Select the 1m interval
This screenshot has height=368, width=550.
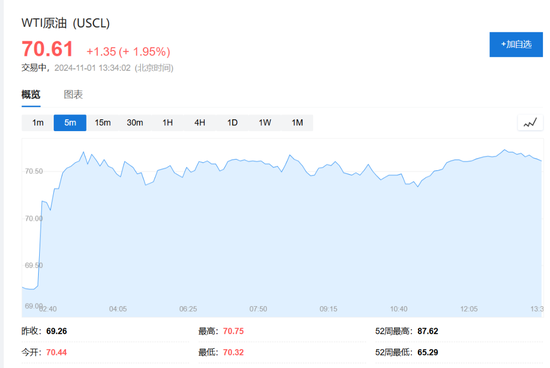38,123
